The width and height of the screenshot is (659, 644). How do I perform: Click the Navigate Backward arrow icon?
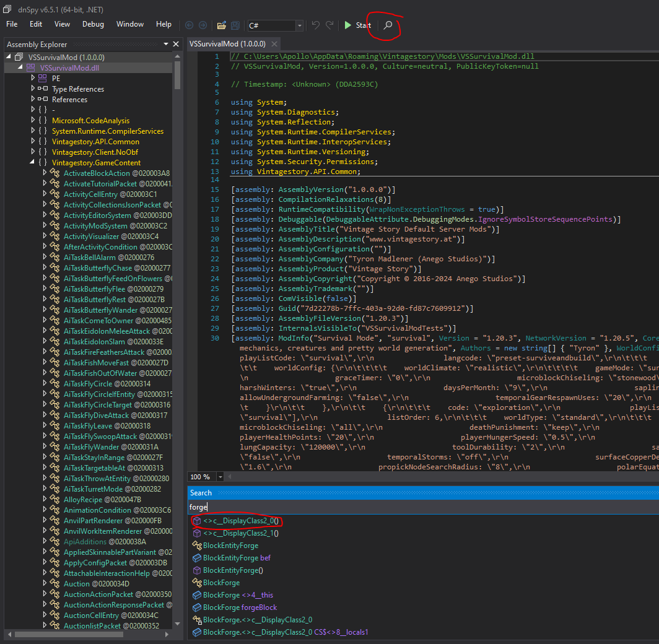(x=190, y=25)
